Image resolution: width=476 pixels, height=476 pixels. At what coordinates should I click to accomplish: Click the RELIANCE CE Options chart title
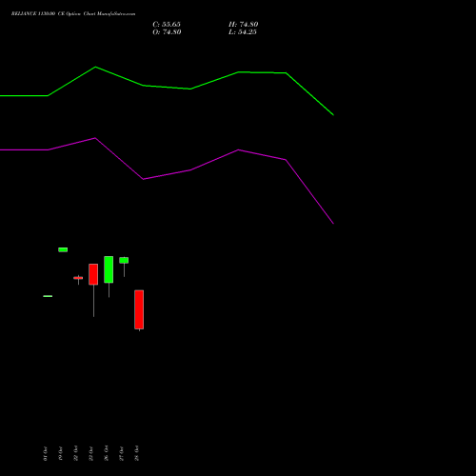tap(73, 13)
